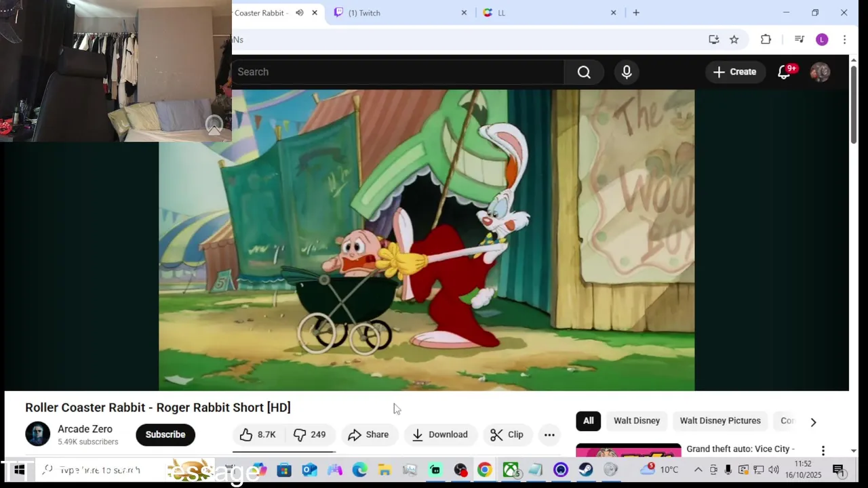Open Steam from taskbar

click(586, 470)
